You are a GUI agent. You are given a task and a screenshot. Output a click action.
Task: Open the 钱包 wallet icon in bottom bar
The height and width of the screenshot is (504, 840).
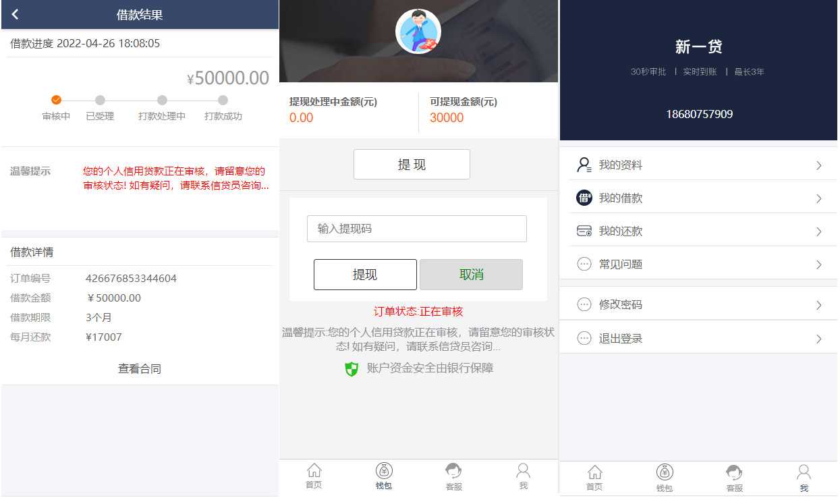click(x=384, y=470)
